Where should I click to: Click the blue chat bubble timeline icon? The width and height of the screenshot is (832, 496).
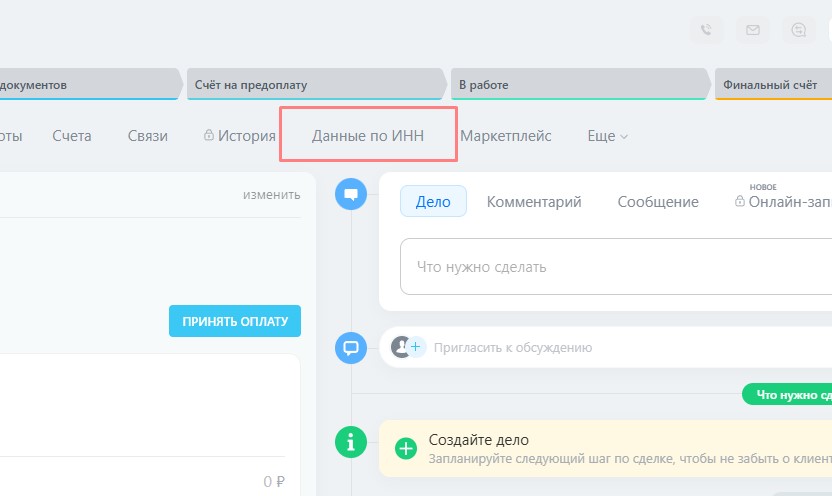click(351, 194)
